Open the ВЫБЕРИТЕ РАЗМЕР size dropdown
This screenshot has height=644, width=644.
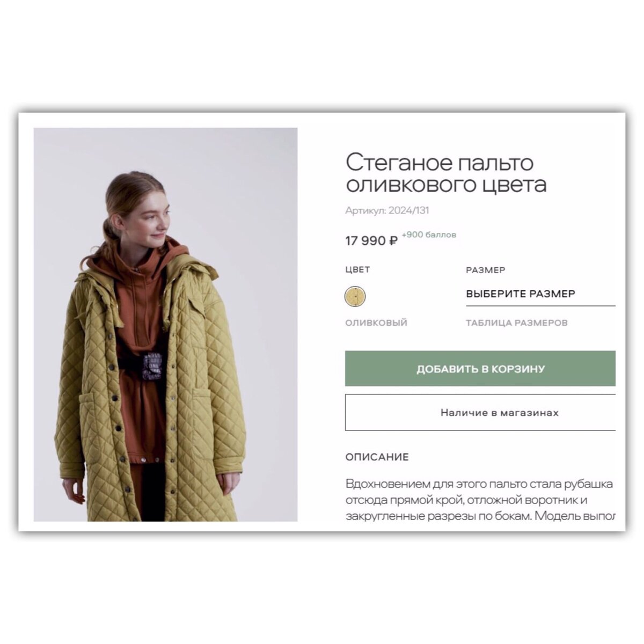coord(540,294)
